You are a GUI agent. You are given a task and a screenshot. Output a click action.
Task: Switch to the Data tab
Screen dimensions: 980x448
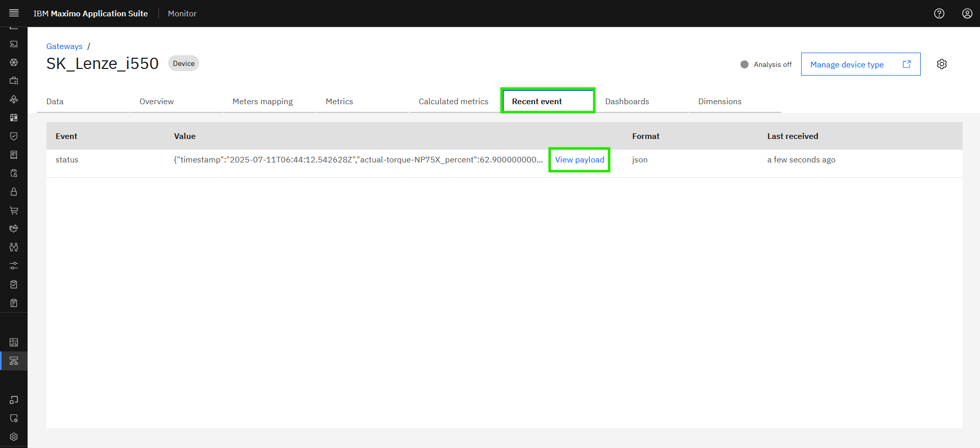(83, 101)
